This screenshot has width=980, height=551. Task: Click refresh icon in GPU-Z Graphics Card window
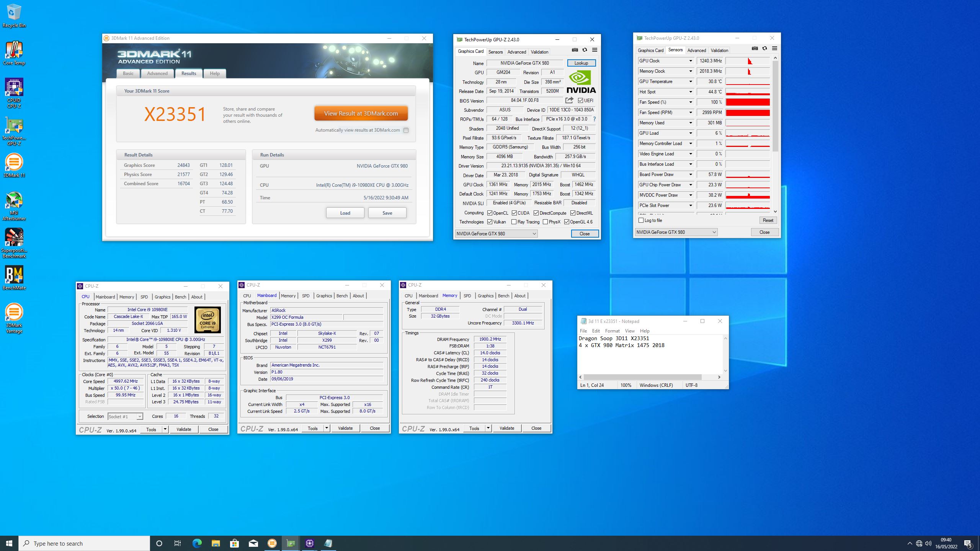point(585,50)
